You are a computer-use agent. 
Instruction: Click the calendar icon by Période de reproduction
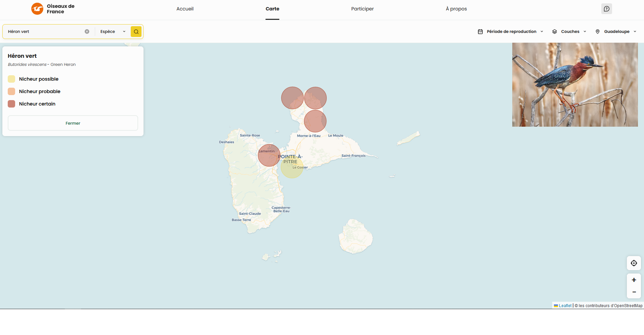pyautogui.click(x=480, y=32)
